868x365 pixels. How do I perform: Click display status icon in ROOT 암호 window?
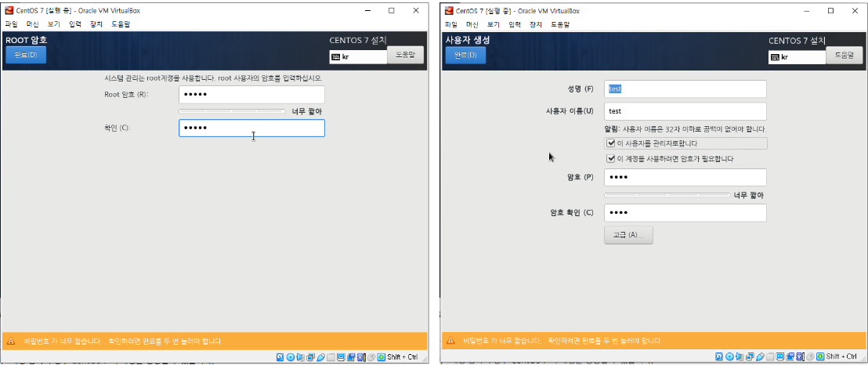pos(341,357)
